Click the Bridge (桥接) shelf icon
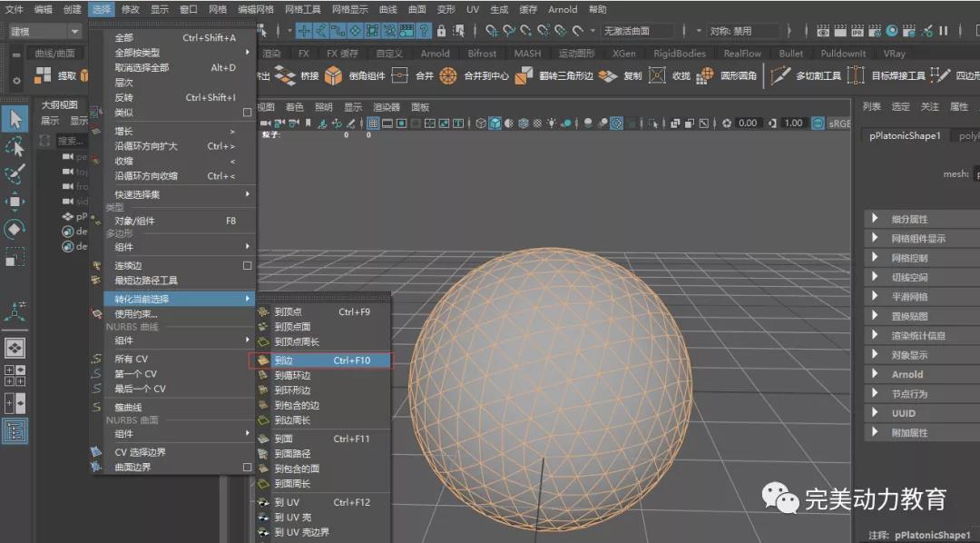Screen dimensions: 980x543 (286, 76)
